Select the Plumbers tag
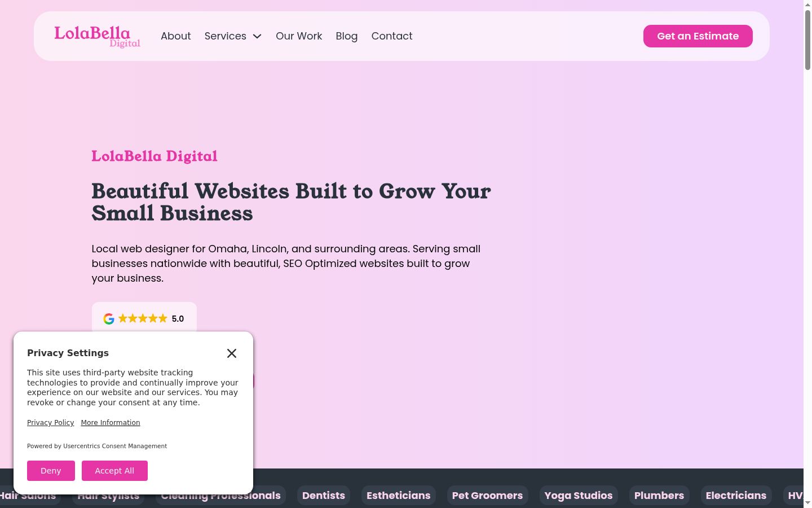The image size is (812, 508). [x=659, y=496]
